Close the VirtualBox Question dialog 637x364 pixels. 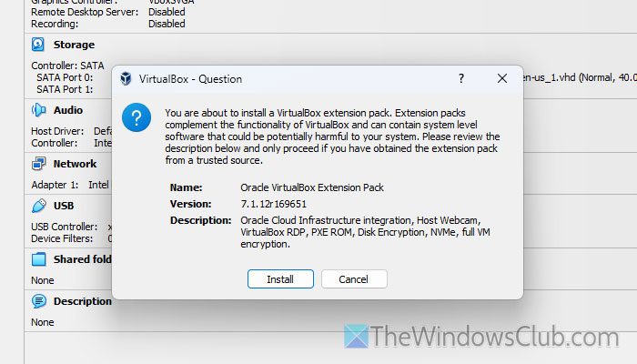coord(501,79)
